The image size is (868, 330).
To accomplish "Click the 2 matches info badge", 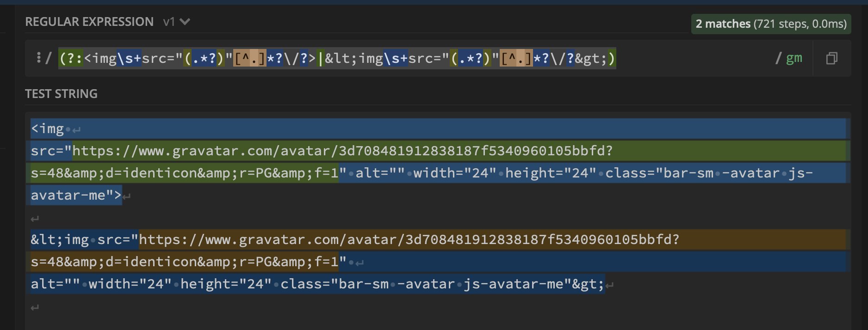I will (771, 24).
